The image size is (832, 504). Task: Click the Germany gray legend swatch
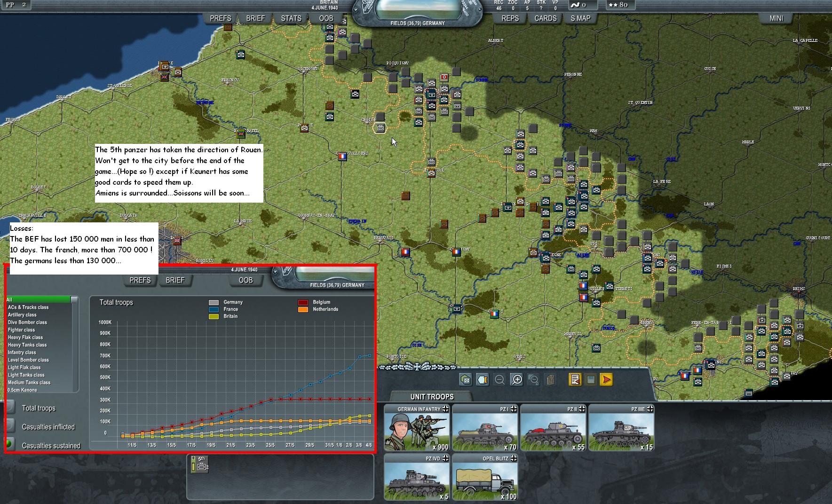[214, 302]
